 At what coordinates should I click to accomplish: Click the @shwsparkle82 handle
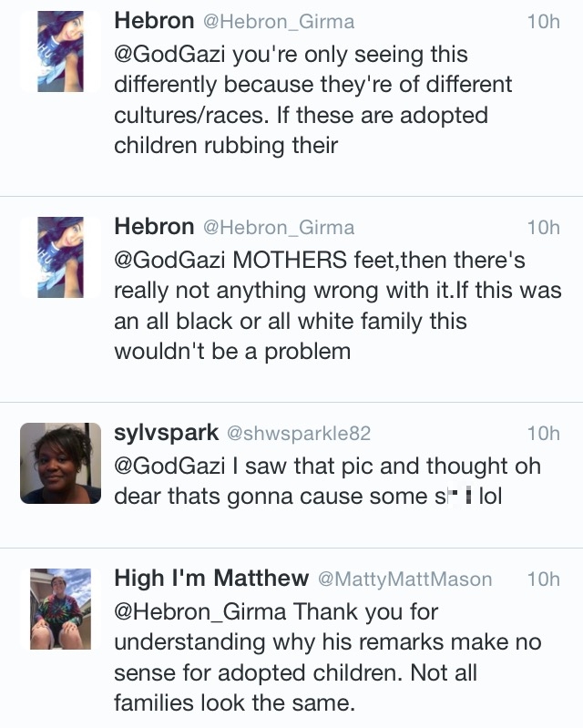[x=299, y=434]
